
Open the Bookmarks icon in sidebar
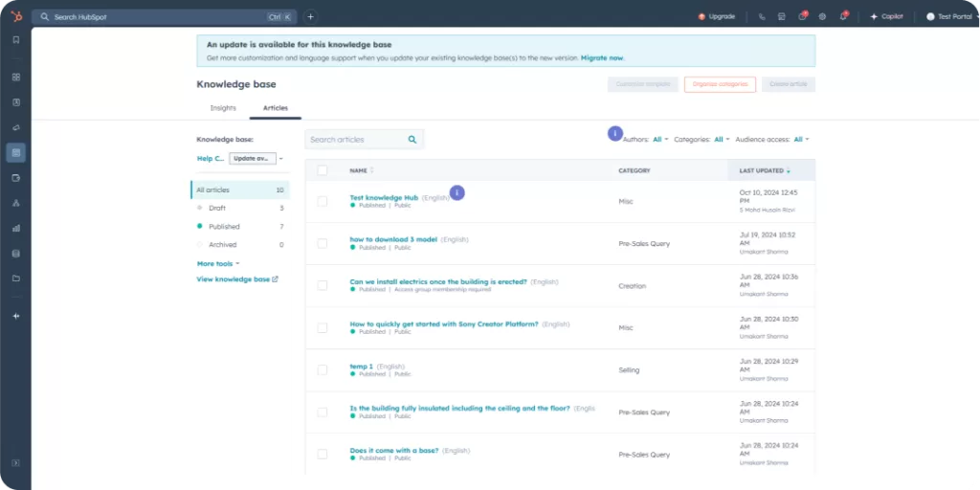tap(16, 40)
